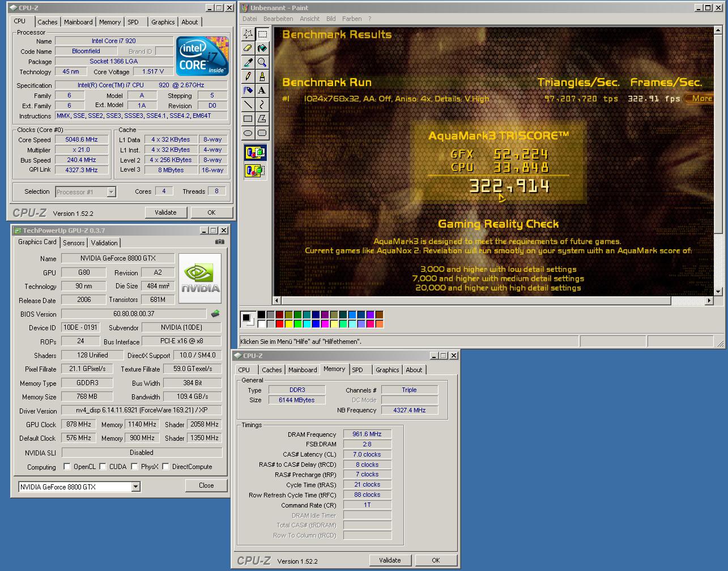Select the straight Line tool
This screenshot has width=728, height=571.
pyautogui.click(x=248, y=104)
